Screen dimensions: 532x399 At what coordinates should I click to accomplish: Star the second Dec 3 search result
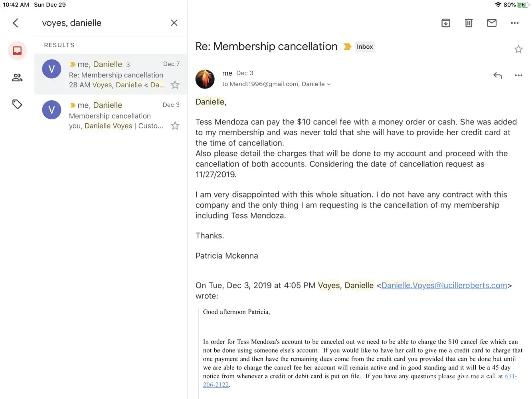pyautogui.click(x=175, y=126)
